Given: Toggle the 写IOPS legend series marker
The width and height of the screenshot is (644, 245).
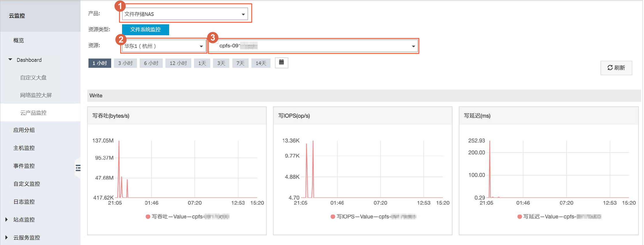Looking at the screenshot, I should pos(333,216).
